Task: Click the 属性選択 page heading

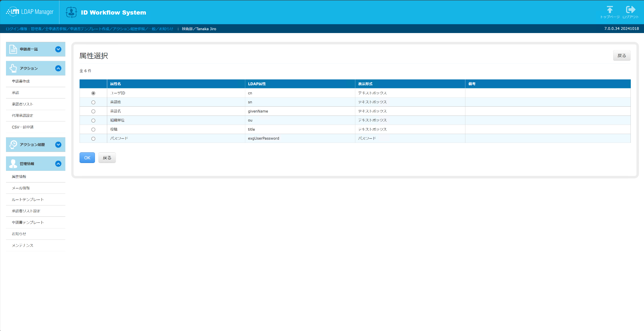Action: [x=94, y=56]
